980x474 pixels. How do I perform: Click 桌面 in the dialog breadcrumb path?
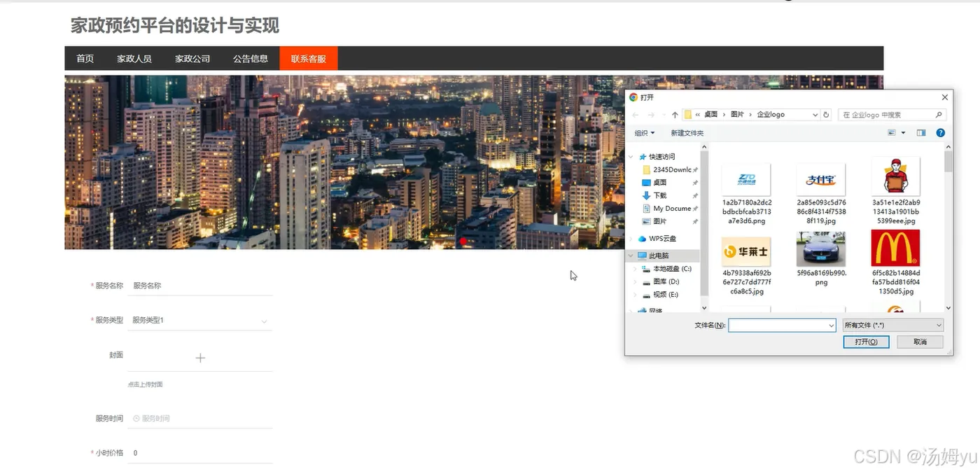pyautogui.click(x=710, y=115)
